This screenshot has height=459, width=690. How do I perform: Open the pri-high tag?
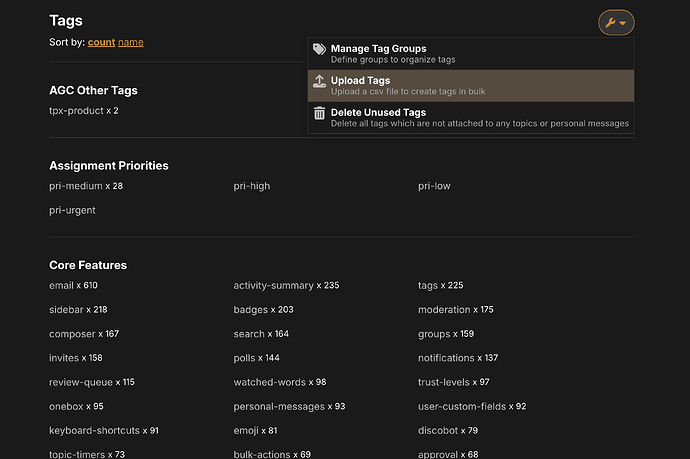click(252, 186)
